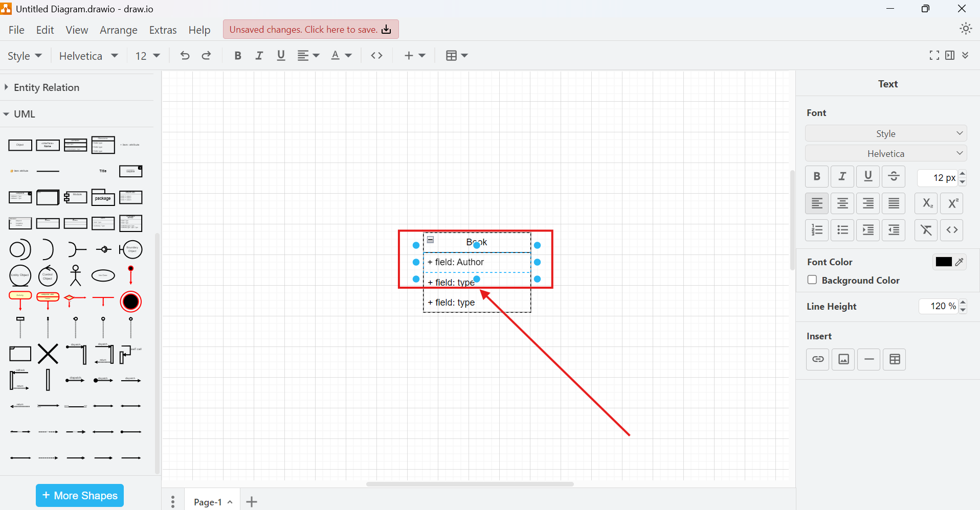Expand the Entity Relation shape category
The width and height of the screenshot is (980, 510).
click(x=46, y=87)
